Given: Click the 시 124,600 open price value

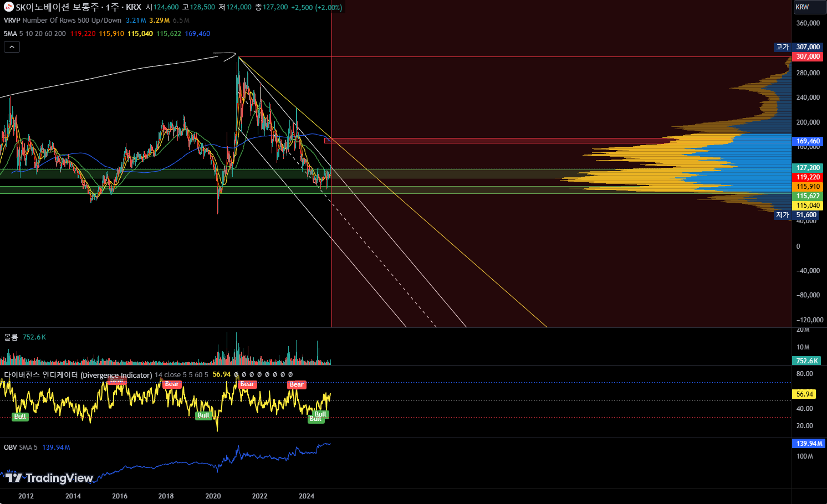Looking at the screenshot, I should click(x=162, y=8).
